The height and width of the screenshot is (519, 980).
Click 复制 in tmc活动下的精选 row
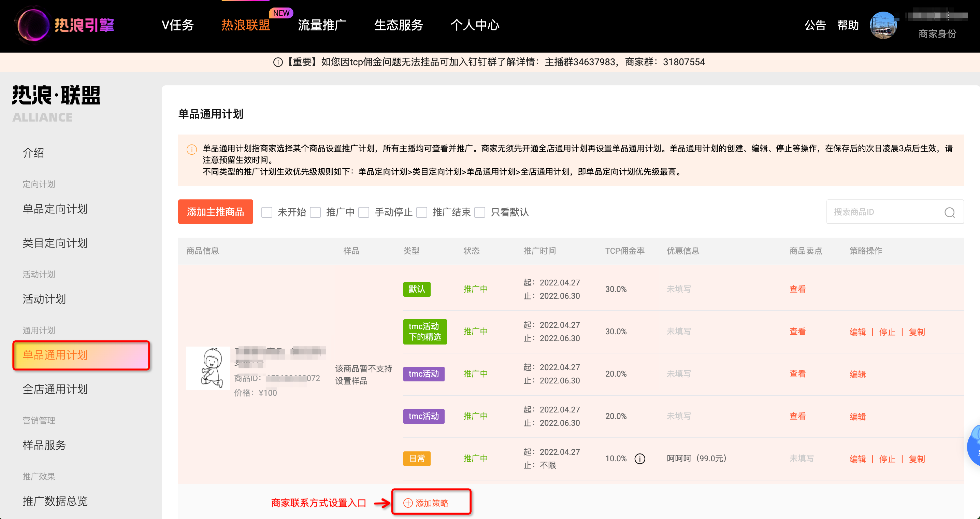pos(917,332)
